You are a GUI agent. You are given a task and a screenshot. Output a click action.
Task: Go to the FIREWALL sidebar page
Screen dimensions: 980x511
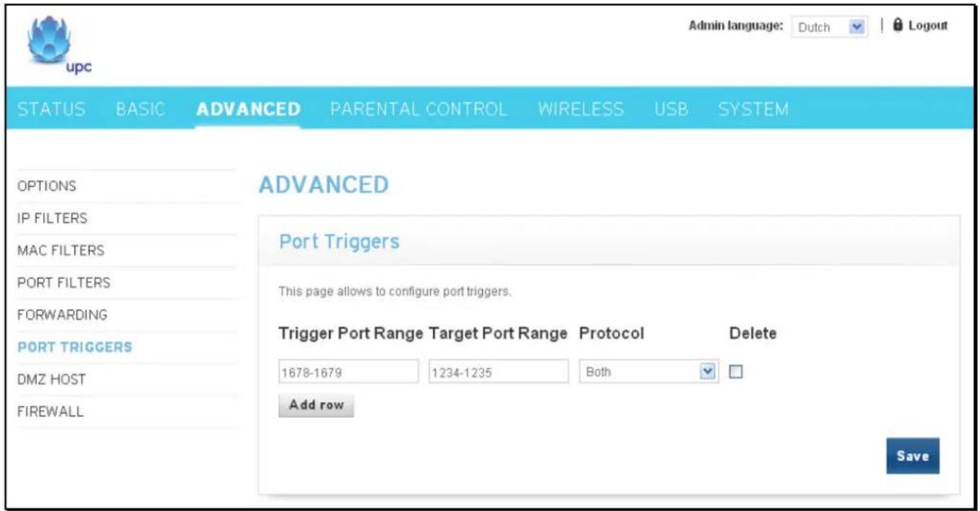[x=50, y=411]
